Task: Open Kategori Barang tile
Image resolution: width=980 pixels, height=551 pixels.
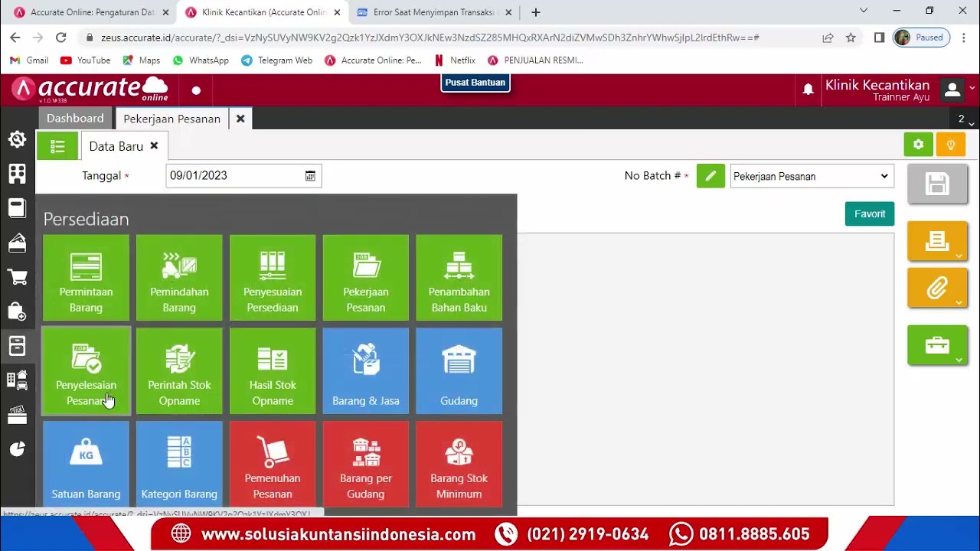Action: tap(179, 464)
